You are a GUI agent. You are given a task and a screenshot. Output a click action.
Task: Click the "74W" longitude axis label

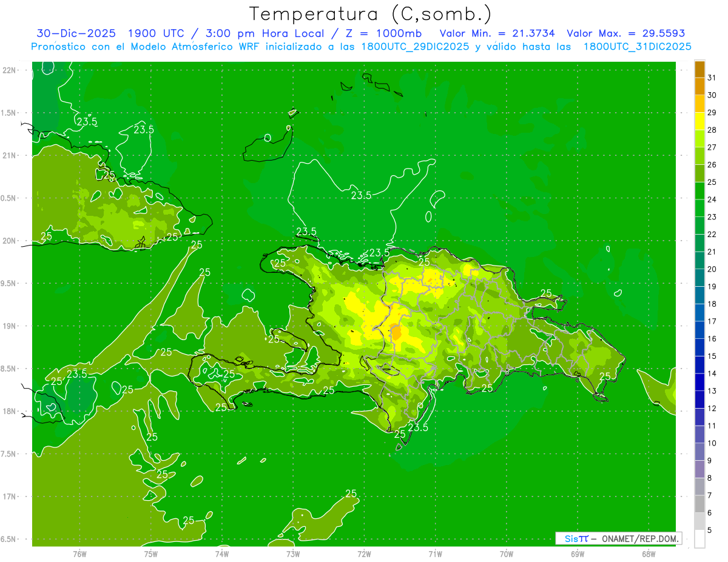pos(222,554)
